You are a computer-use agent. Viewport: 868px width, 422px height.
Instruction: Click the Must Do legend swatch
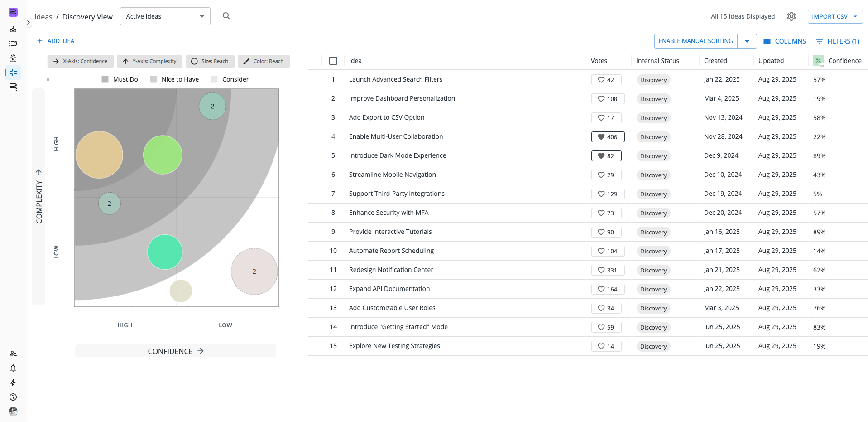[105, 79]
